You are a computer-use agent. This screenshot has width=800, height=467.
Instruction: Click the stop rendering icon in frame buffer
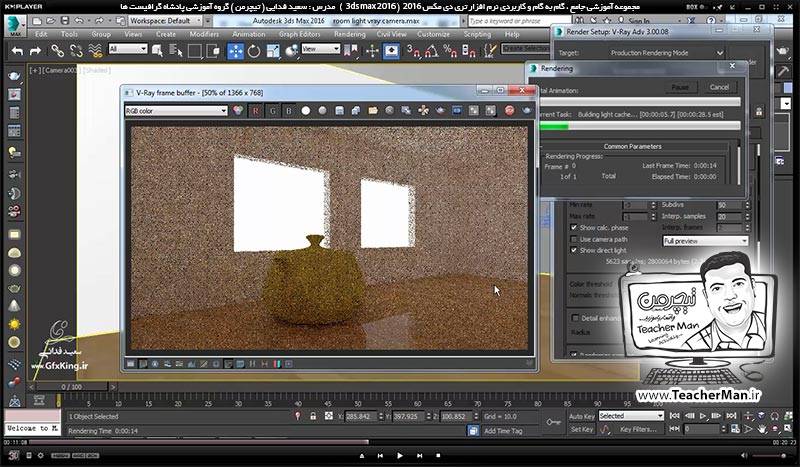click(509, 110)
